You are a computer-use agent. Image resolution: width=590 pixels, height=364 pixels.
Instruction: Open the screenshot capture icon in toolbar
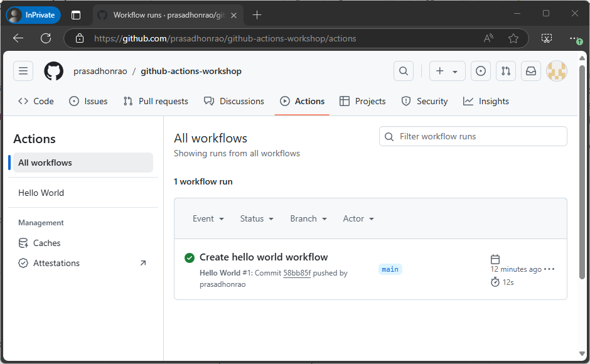click(546, 38)
